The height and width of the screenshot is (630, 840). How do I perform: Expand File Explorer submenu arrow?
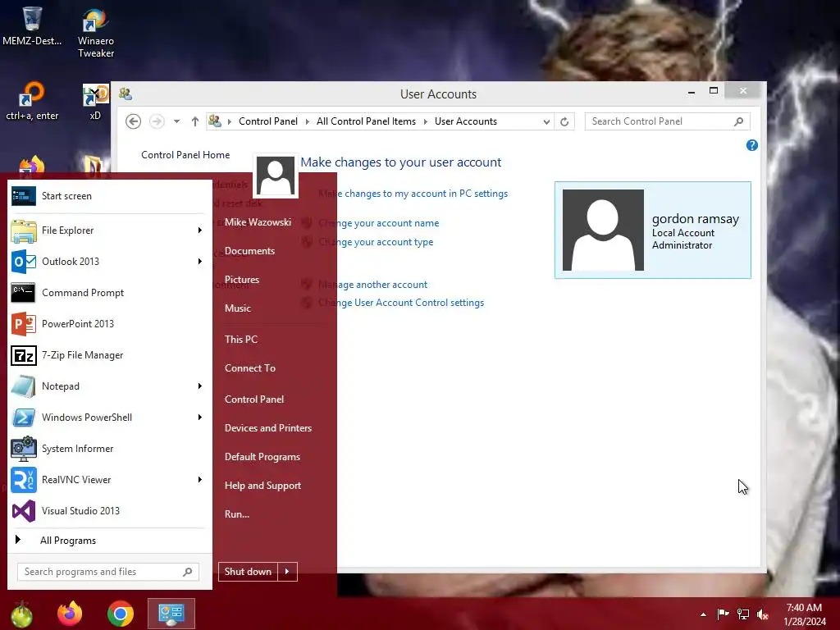pyautogui.click(x=199, y=231)
